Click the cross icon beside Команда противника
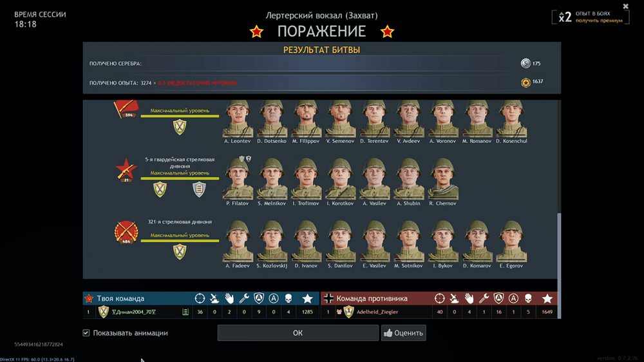The width and height of the screenshot is (644, 362). (328, 298)
